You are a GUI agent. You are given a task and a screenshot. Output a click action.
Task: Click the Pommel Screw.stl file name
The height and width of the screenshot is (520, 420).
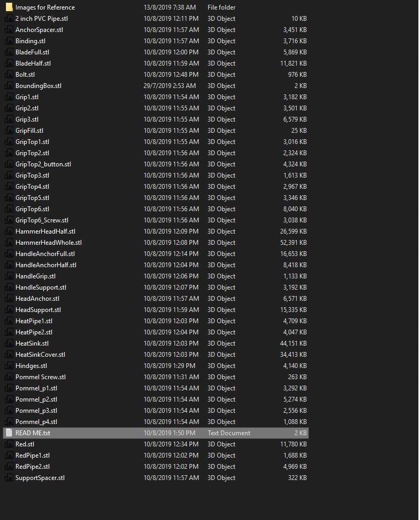point(41,377)
